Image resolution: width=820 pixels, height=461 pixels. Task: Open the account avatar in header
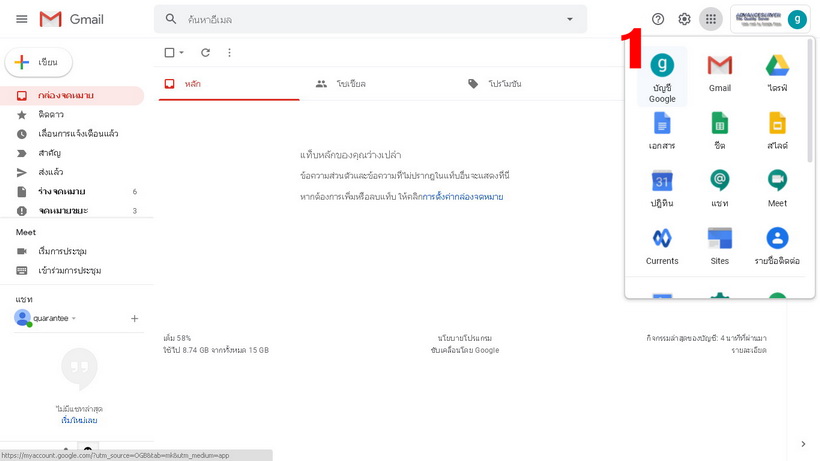(797, 19)
